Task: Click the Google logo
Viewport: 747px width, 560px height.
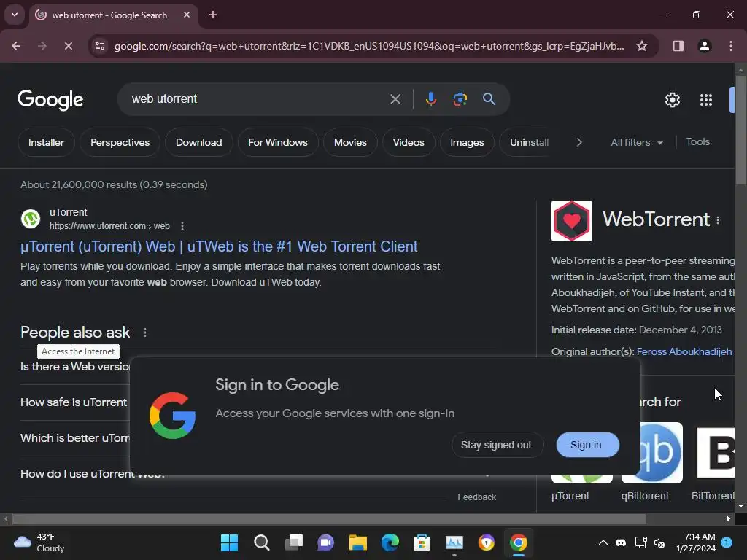Action: 50,100
